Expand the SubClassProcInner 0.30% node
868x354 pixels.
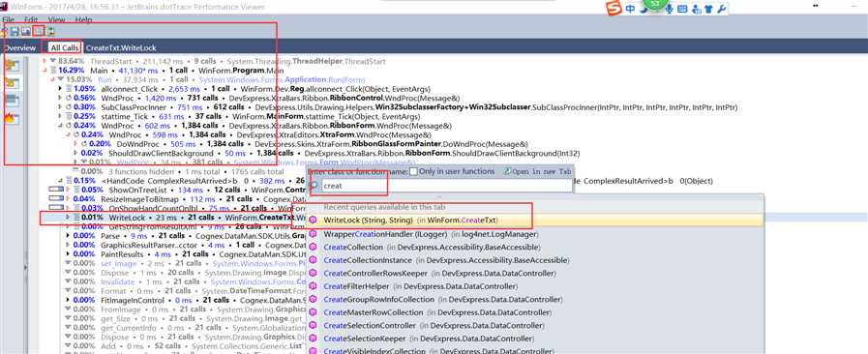(60, 107)
